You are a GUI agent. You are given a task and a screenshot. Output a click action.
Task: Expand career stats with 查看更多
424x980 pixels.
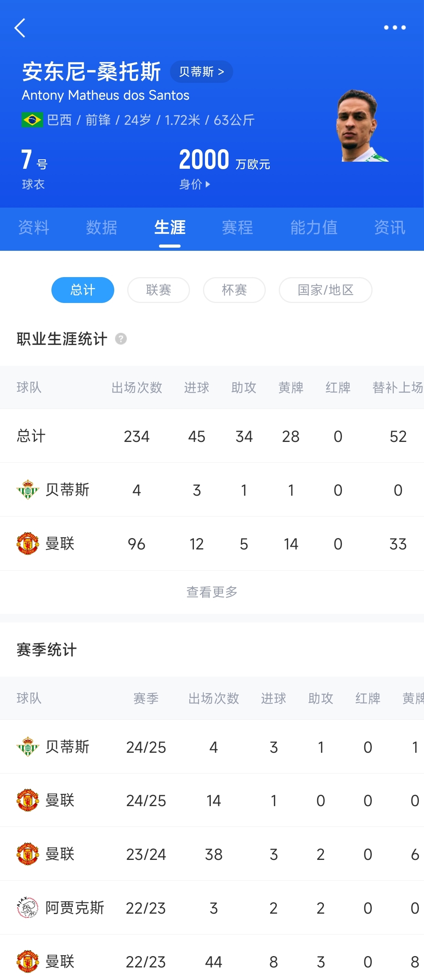click(212, 592)
